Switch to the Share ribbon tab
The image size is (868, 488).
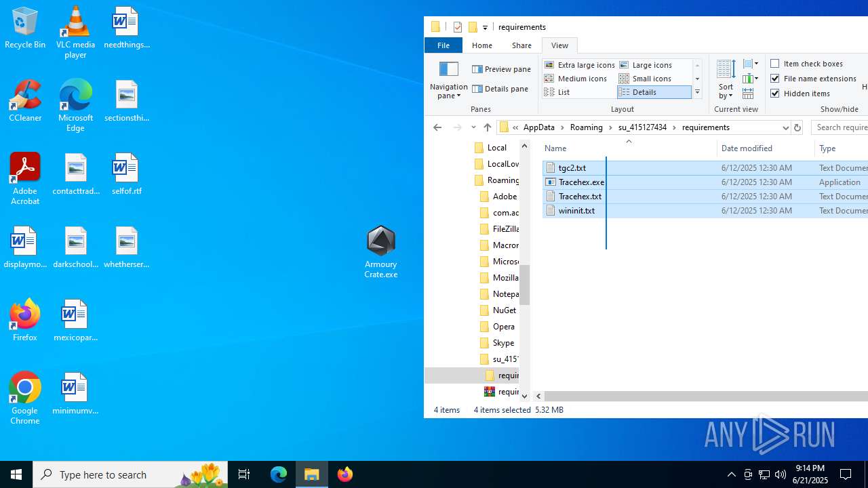[x=521, y=45]
